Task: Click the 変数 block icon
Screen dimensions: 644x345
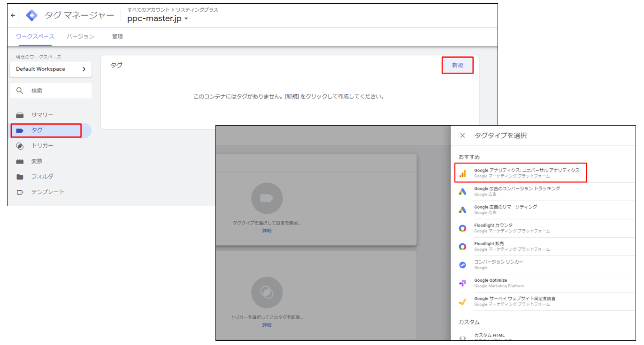Action: [20, 162]
